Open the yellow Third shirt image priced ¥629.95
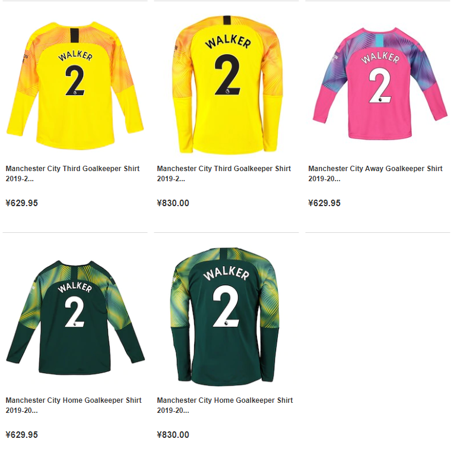The image size is (476, 464). click(x=75, y=86)
